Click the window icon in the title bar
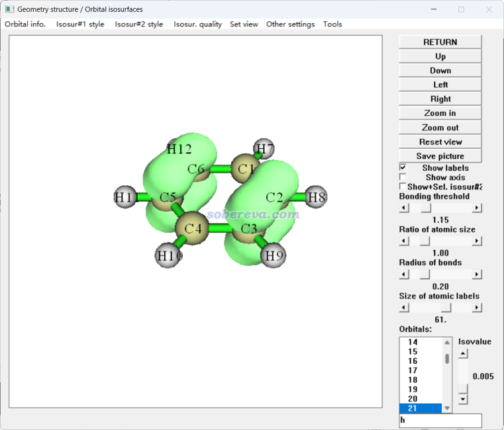This screenshot has height=430, width=504. tap(10, 9)
